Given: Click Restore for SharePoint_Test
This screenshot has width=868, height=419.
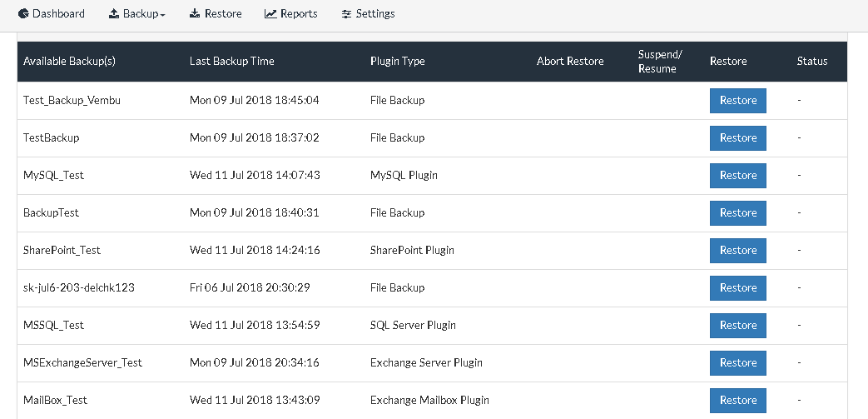Looking at the screenshot, I should point(738,251).
